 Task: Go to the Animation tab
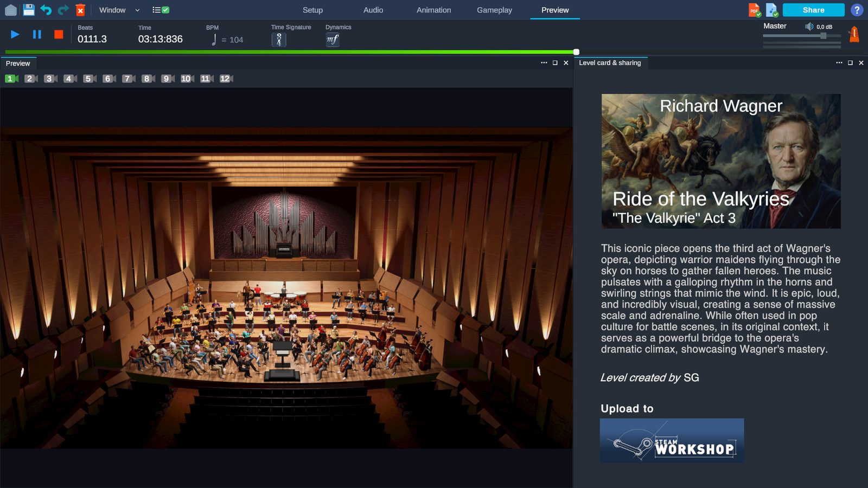(x=433, y=10)
